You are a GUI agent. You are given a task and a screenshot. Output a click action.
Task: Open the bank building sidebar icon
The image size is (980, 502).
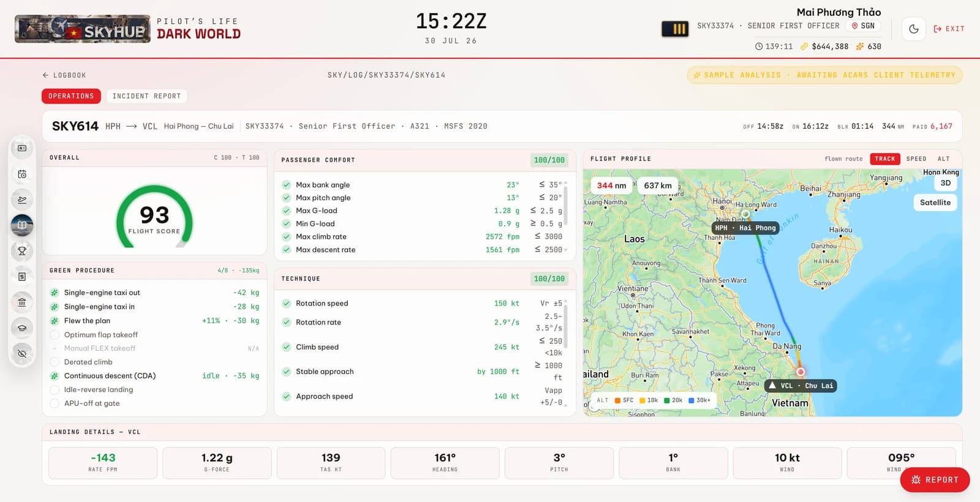click(22, 302)
